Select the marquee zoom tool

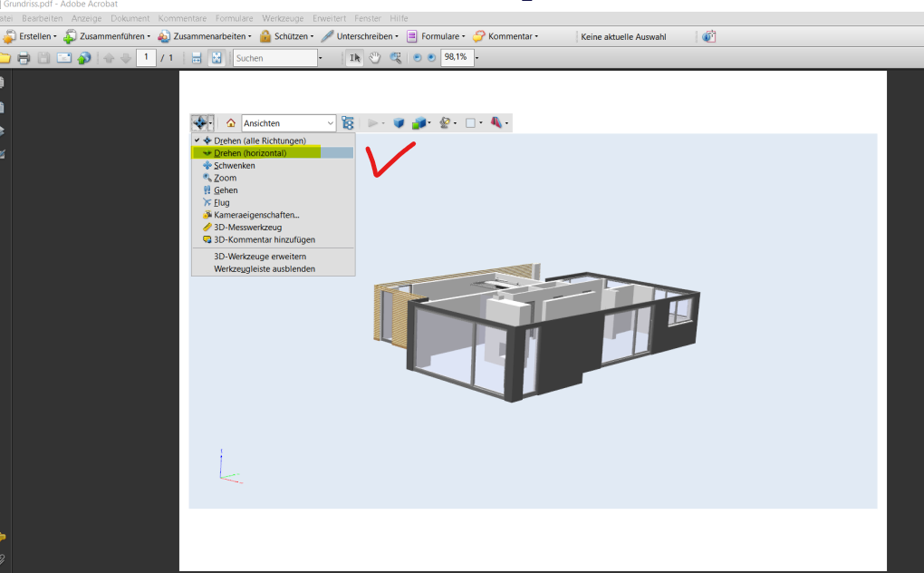(396, 58)
